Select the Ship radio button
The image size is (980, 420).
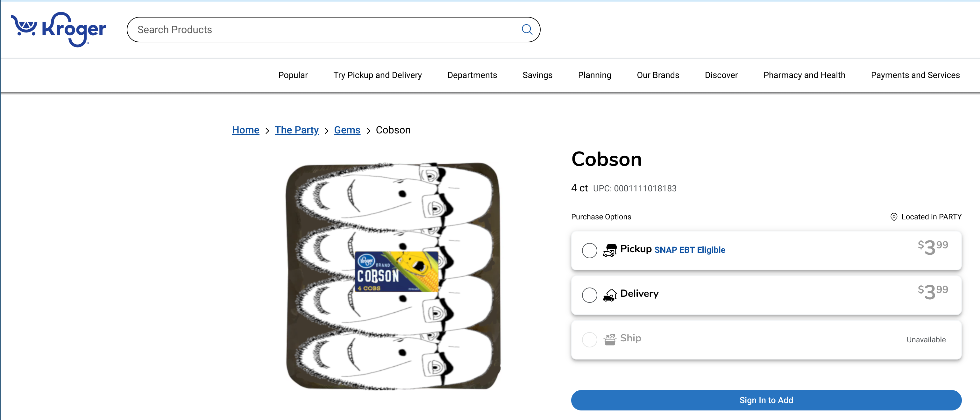click(x=589, y=339)
